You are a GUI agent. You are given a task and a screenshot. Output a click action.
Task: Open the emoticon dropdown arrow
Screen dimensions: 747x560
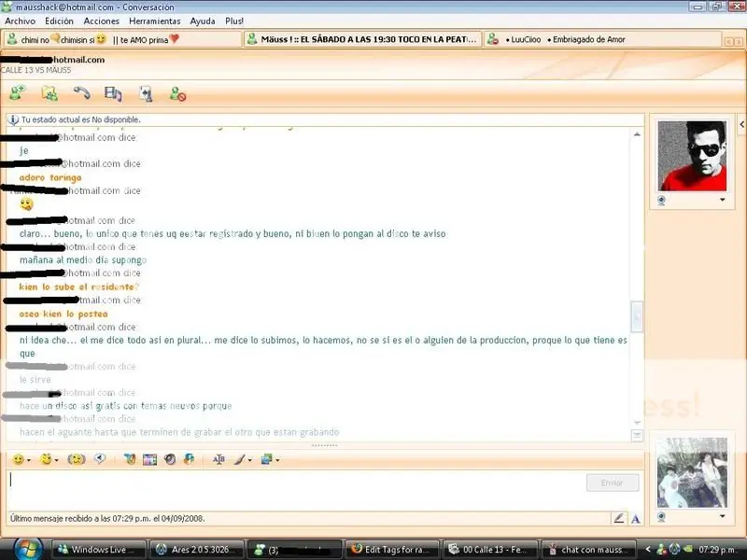pos(29,460)
